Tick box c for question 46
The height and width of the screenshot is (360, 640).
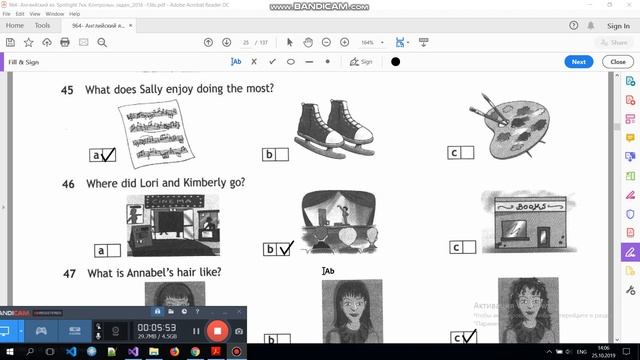469,247
